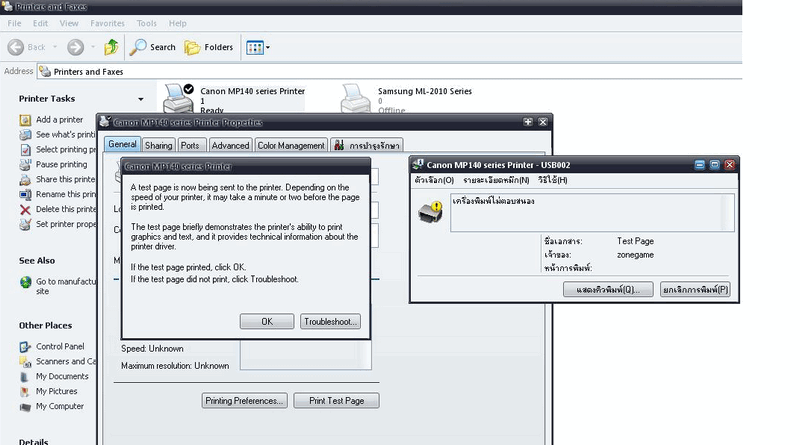Click show print queue (Q) button
The width and height of the screenshot is (800, 445).
pyautogui.click(x=608, y=289)
